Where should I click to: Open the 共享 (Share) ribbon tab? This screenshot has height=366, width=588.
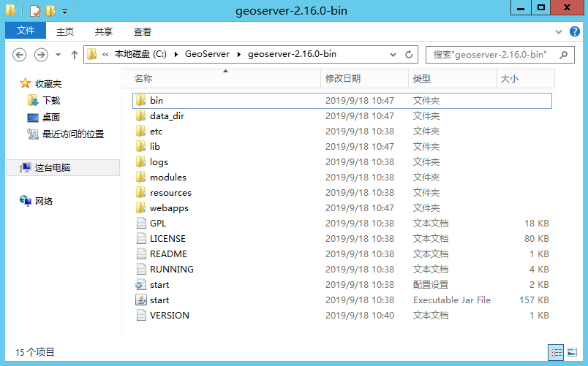(104, 32)
